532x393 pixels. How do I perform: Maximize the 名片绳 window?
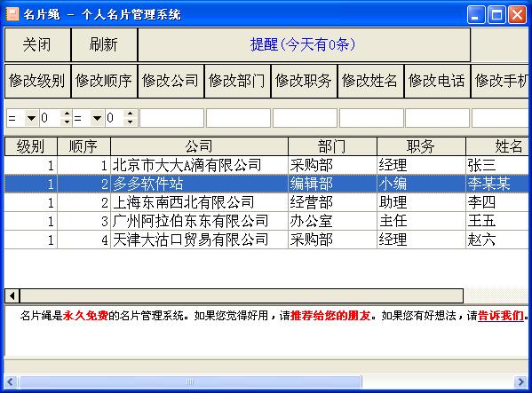496,15
